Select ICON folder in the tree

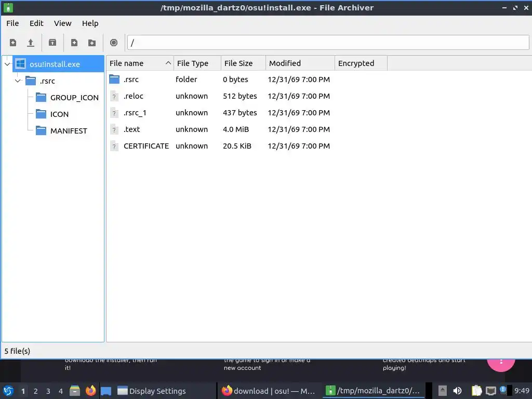52,114
